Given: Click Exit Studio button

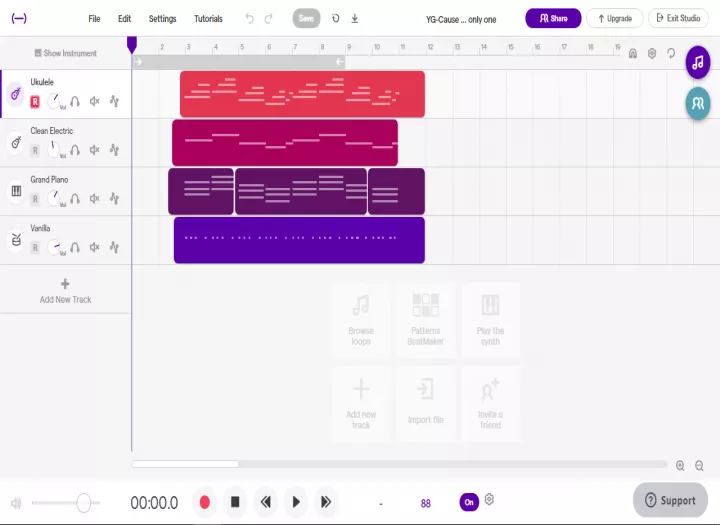Looking at the screenshot, I should pyautogui.click(x=678, y=18).
